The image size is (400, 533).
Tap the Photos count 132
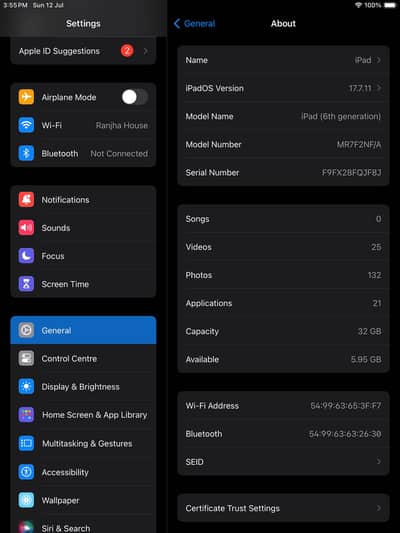374,275
